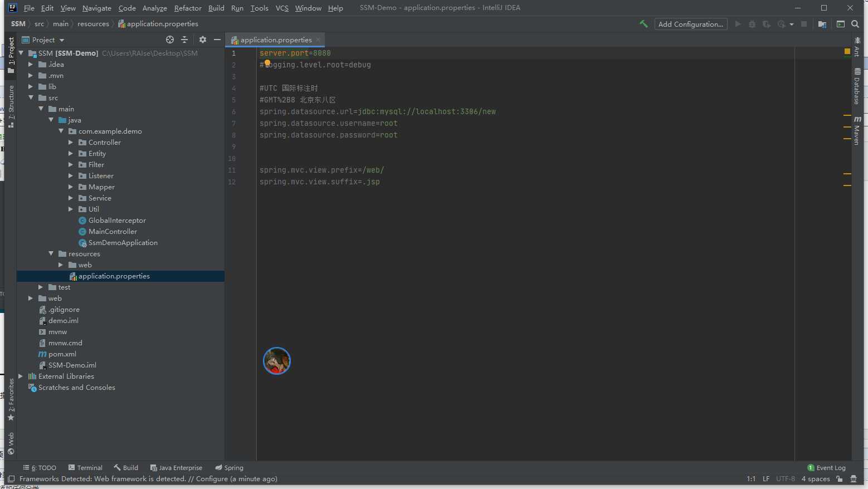Click the run with coverage icon
This screenshot has height=489, width=868.
tap(767, 24)
